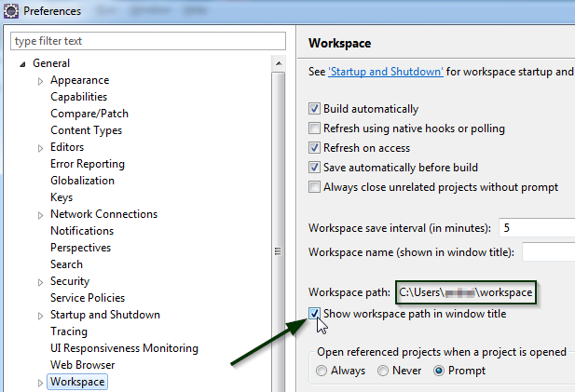
Task: Expand the Security tree node
Action: coord(40,282)
